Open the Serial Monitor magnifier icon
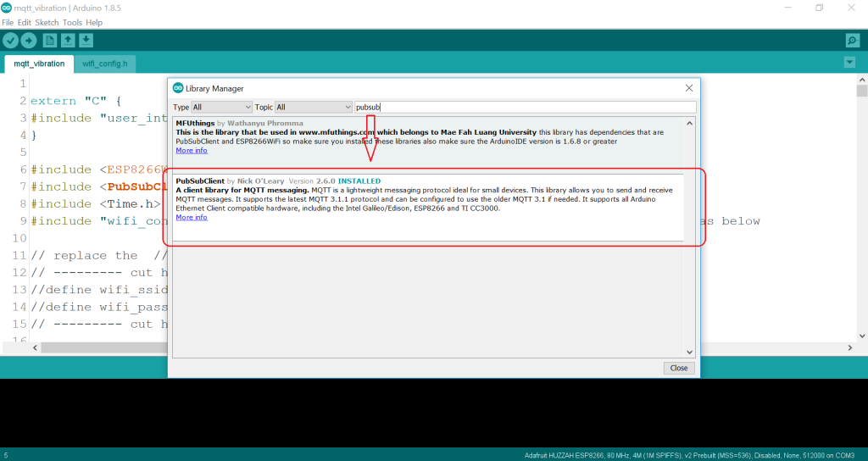868x461 pixels. (852, 41)
